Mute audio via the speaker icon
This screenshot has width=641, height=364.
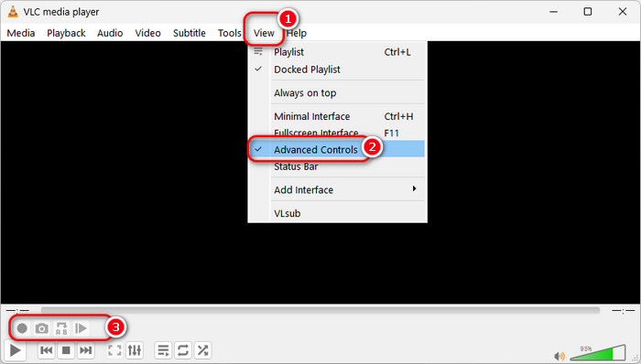560,356
